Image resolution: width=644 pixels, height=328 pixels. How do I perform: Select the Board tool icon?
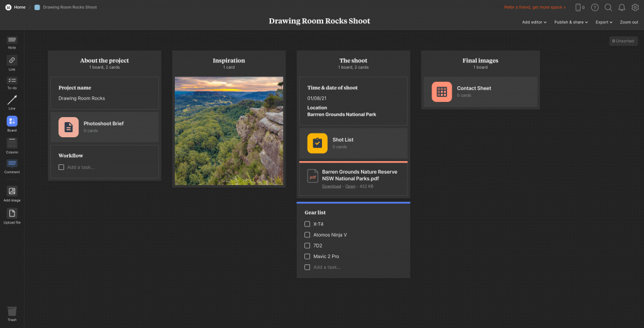tap(12, 122)
